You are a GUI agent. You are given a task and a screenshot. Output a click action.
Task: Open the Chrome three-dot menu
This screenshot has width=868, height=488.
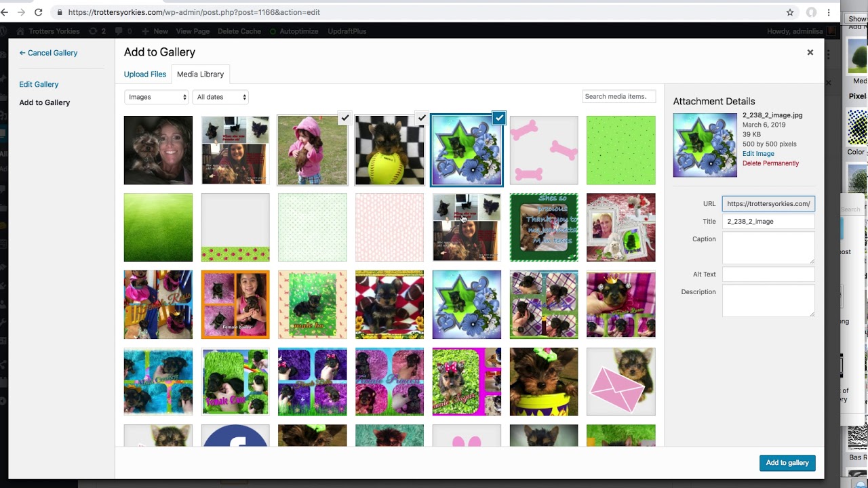[829, 12]
